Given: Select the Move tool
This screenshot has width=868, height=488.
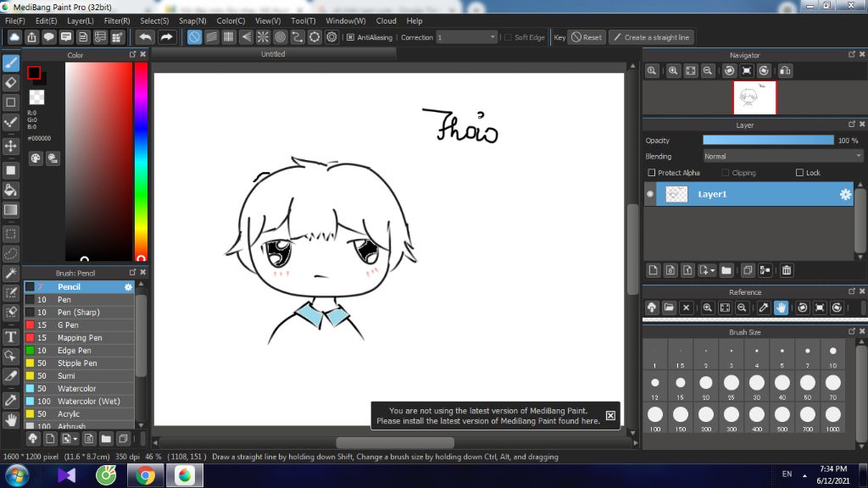Looking at the screenshot, I should click(x=11, y=146).
